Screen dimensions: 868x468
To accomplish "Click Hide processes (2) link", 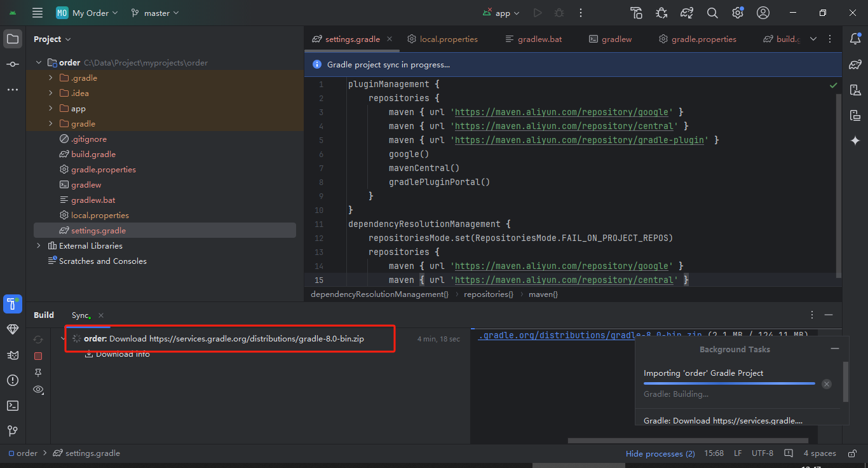I will click(x=660, y=453).
